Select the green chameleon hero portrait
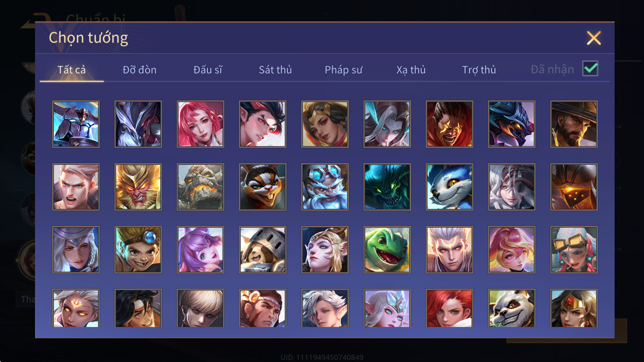 pyautogui.click(x=387, y=249)
